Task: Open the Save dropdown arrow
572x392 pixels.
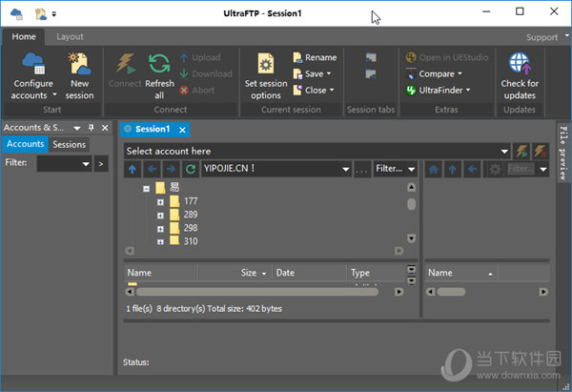Action: click(329, 73)
